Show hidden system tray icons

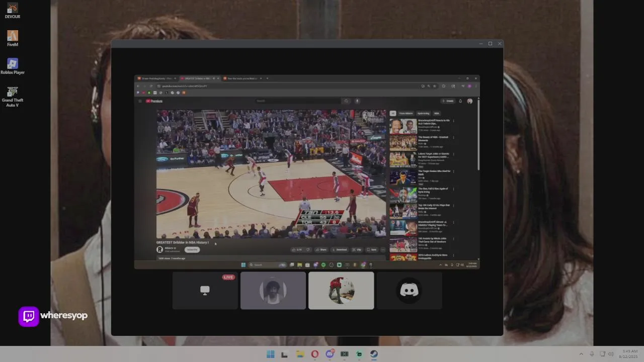pyautogui.click(x=581, y=354)
